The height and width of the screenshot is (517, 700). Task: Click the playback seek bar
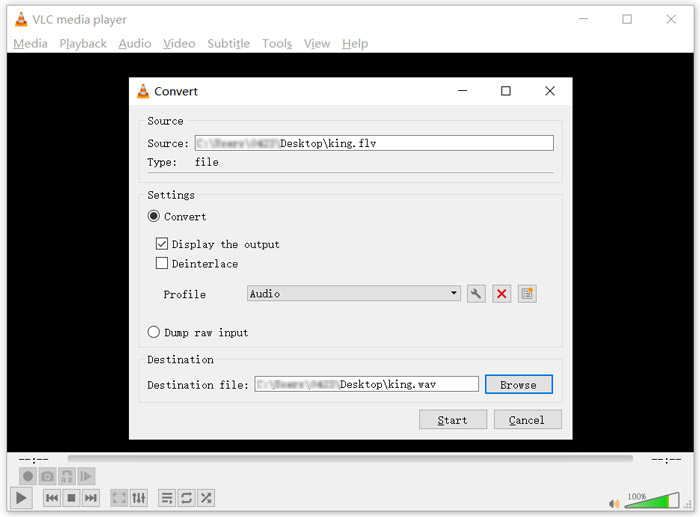350,459
